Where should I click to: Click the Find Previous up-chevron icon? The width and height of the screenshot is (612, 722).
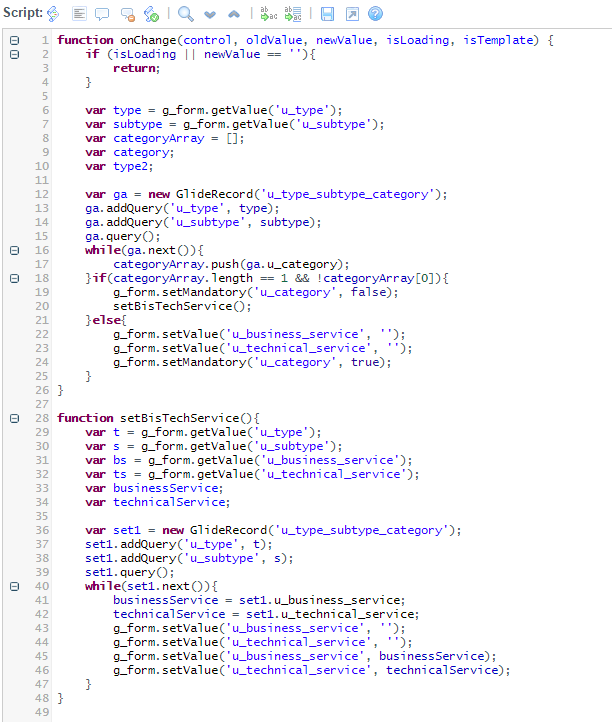click(x=234, y=15)
